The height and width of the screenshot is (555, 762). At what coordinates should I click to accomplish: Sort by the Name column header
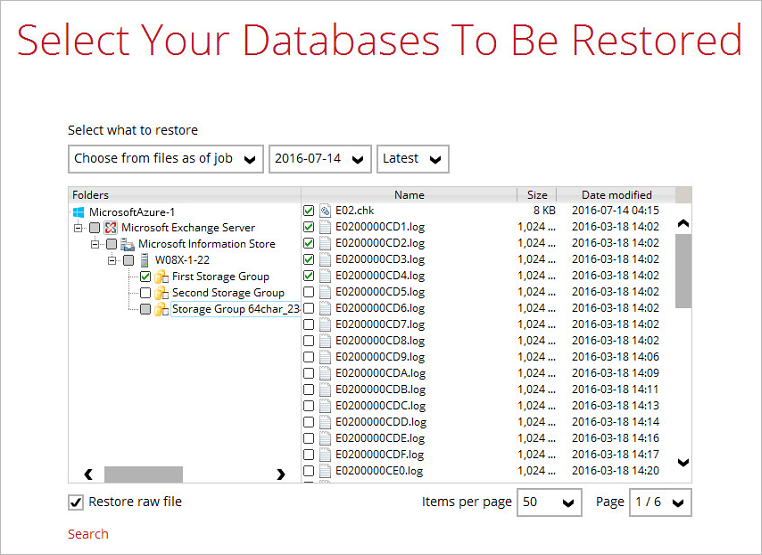point(408,195)
